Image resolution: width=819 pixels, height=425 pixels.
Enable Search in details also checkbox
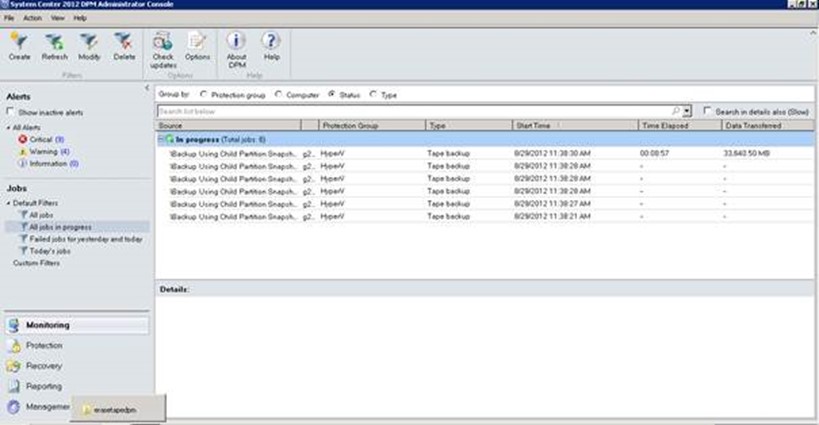coord(707,111)
